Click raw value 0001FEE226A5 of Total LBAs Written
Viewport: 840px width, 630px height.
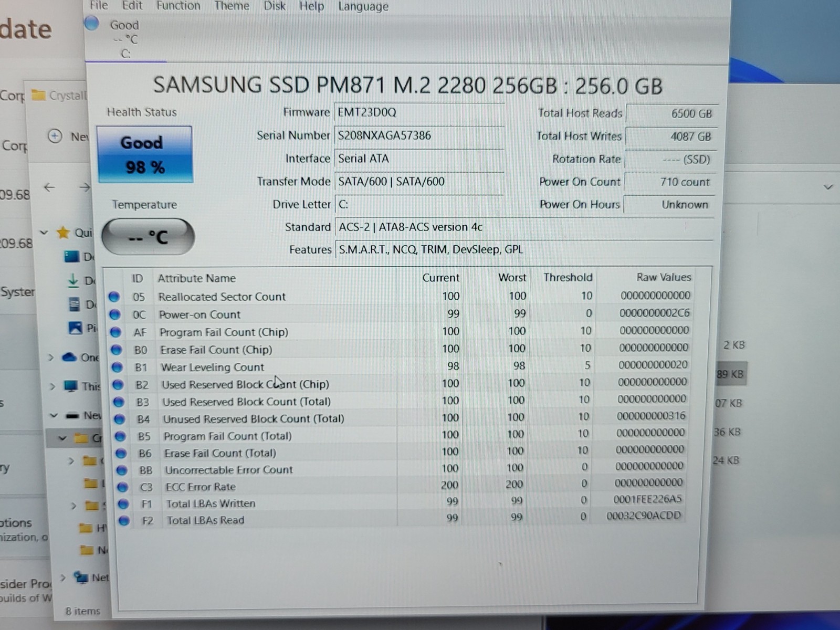(647, 499)
